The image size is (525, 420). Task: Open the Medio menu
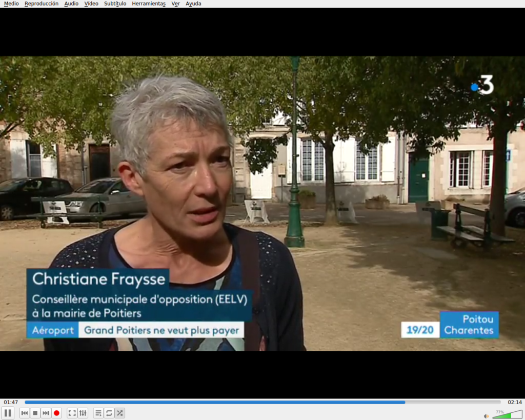(x=11, y=4)
